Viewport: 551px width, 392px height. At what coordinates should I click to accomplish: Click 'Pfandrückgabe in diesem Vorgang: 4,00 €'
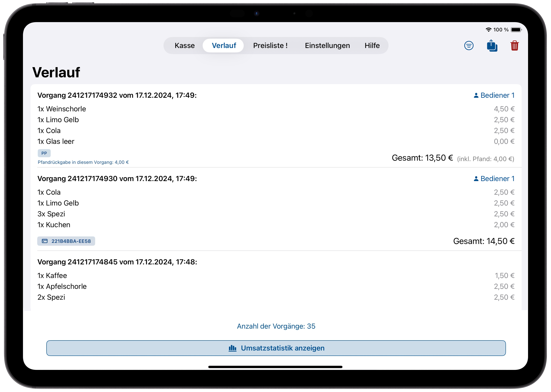83,162
